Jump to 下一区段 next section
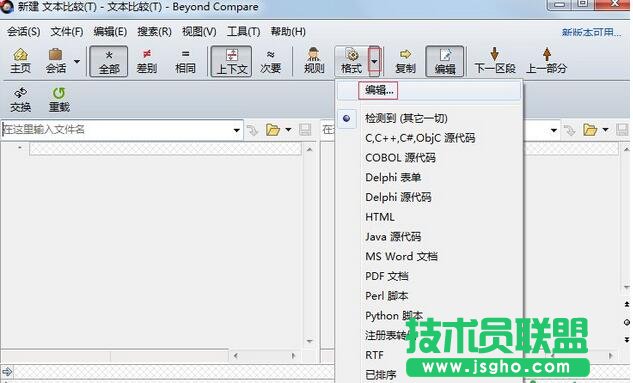 (x=495, y=61)
